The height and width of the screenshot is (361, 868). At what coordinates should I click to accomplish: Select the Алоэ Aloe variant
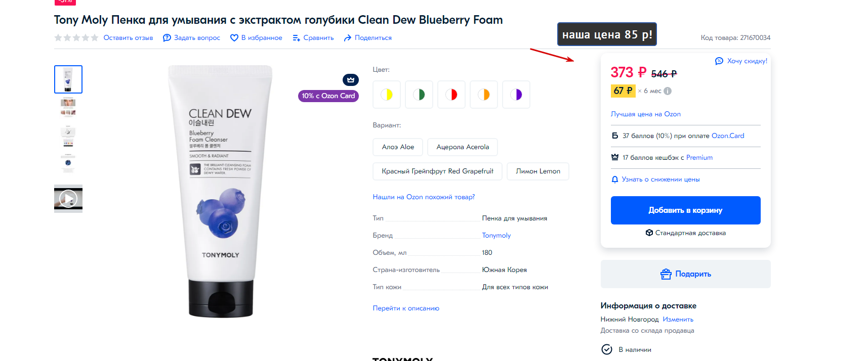pos(398,147)
